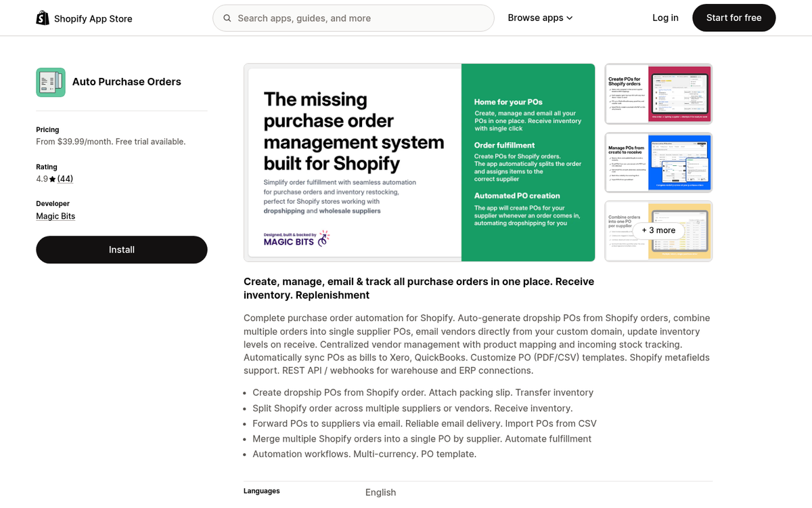The image size is (812, 508).
Task: Click the Shopify bag logo icon
Action: pyautogui.click(x=43, y=18)
